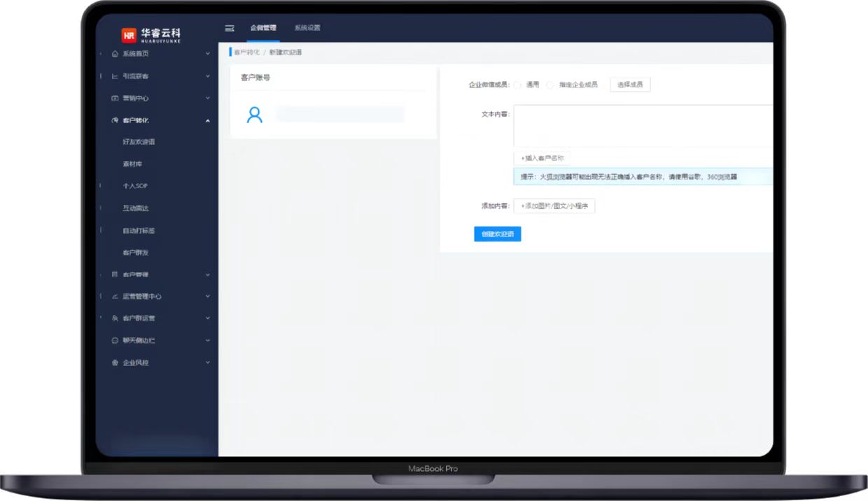The height and width of the screenshot is (501, 868).
Task: Expand the 客户管理 chevron
Action: [x=208, y=275]
